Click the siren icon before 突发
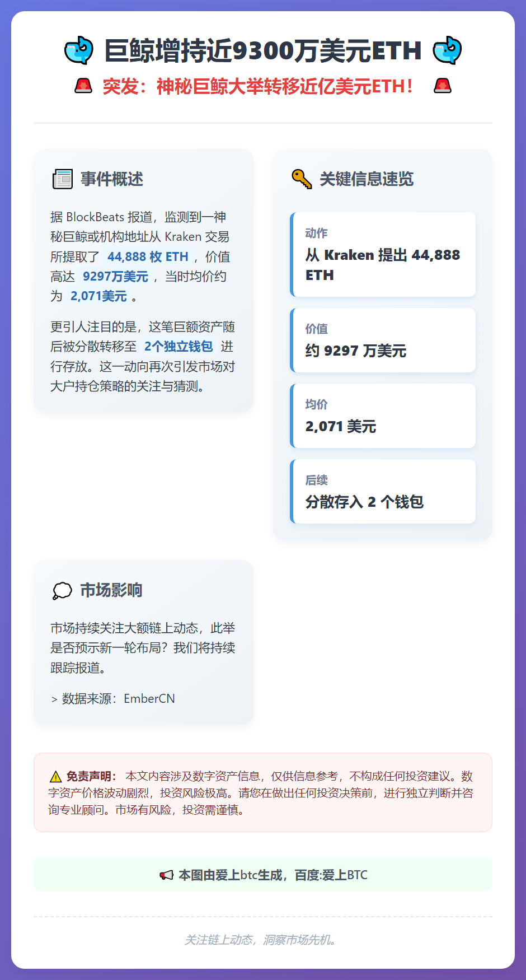The image size is (526, 980). click(83, 86)
